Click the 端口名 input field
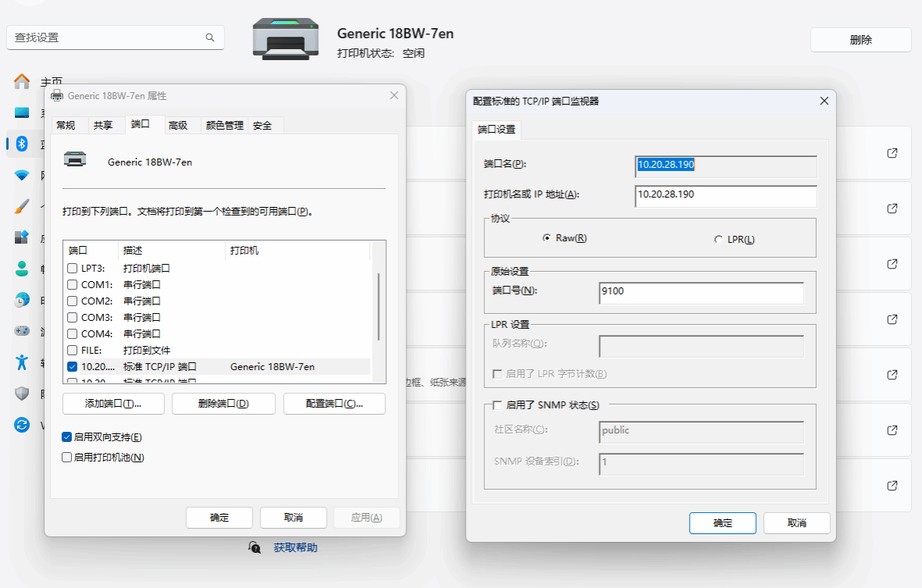 click(726, 166)
